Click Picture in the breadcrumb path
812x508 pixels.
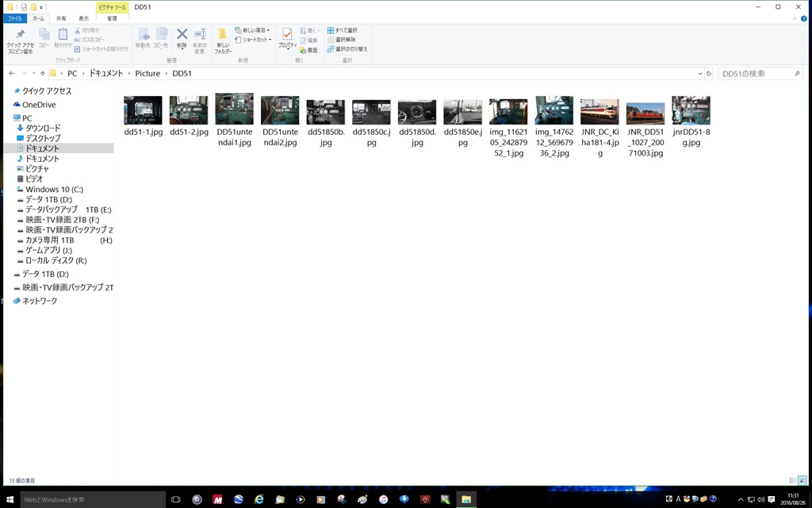click(x=147, y=74)
